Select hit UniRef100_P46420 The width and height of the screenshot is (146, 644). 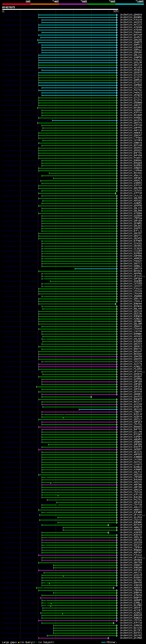click(x=131, y=261)
